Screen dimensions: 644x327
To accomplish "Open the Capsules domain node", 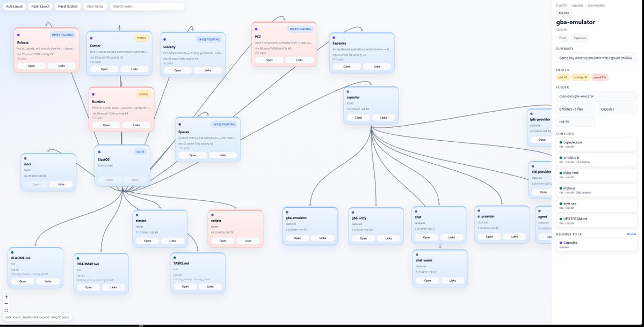I will tap(346, 67).
